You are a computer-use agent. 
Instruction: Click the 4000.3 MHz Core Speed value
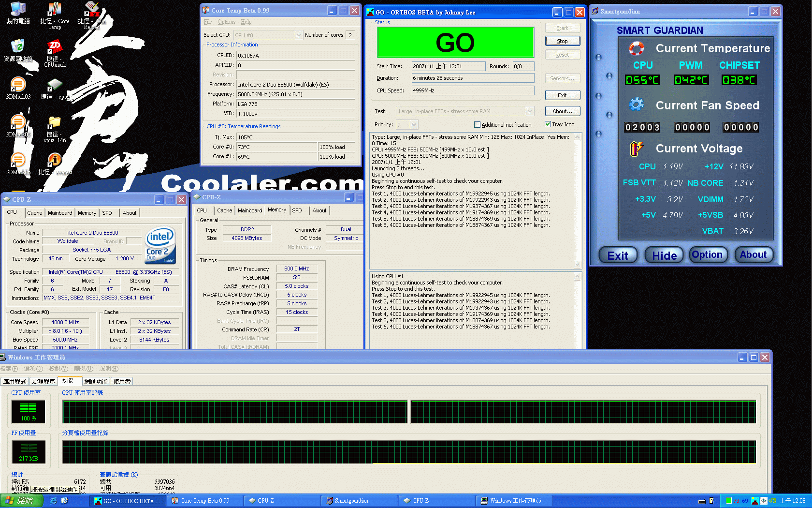[x=65, y=322]
